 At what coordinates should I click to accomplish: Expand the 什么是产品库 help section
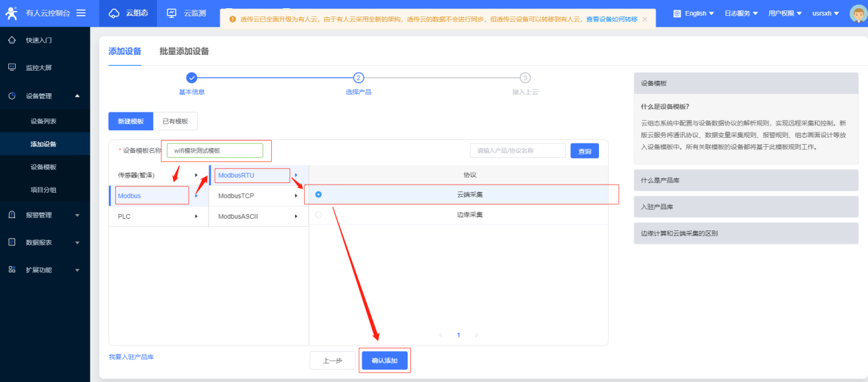746,180
